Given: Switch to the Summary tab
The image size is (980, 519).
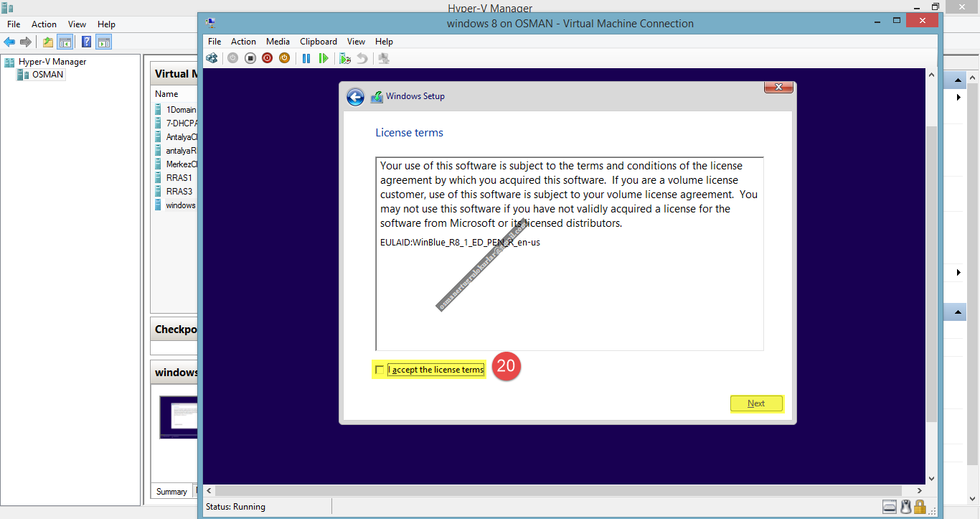Looking at the screenshot, I should (171, 492).
